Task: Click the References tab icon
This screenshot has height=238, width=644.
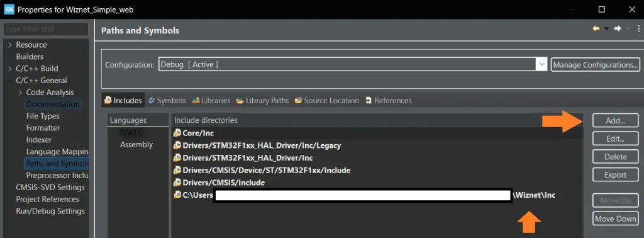Action: point(369,100)
